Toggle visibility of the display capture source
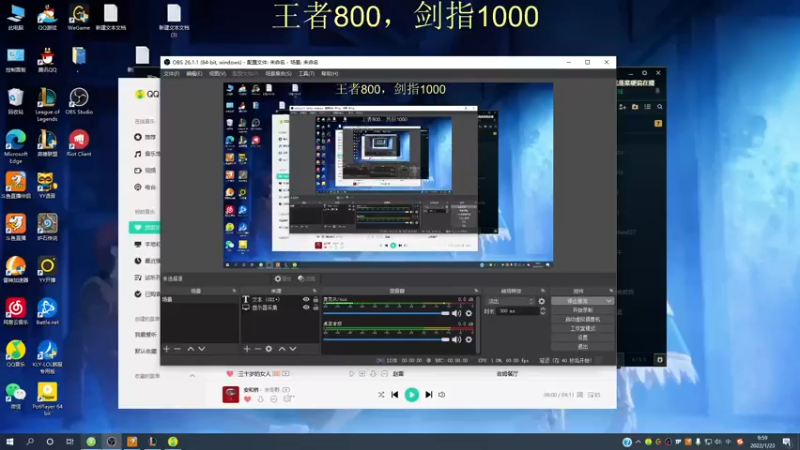Screen dimensions: 800x450 pyautogui.click(x=306, y=308)
